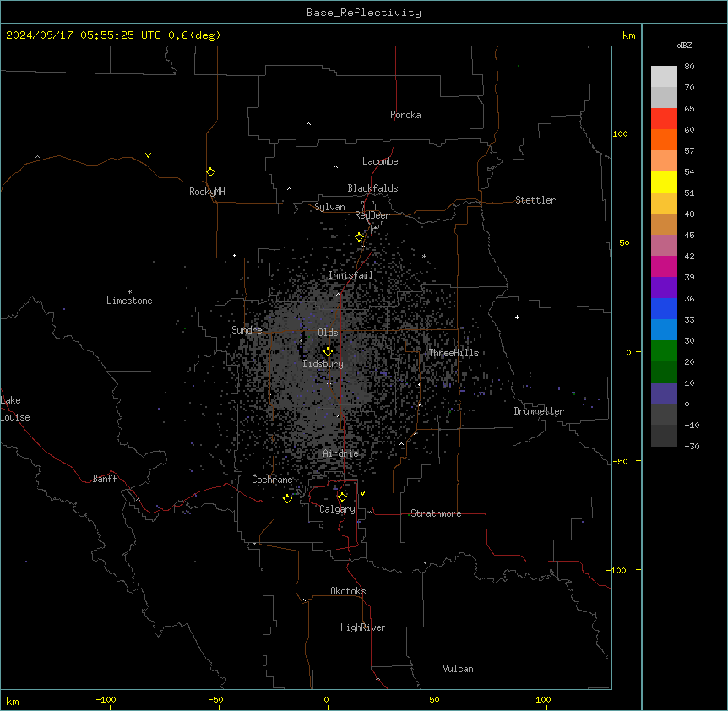Select the Limestone label
The height and width of the screenshot is (711, 728).
pos(129,301)
